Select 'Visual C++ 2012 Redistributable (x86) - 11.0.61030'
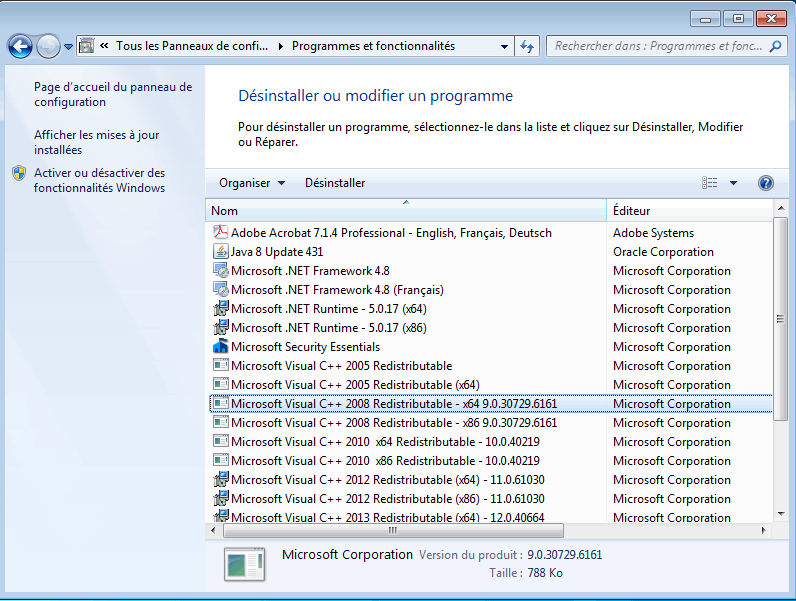The width and height of the screenshot is (796, 601). (491, 499)
